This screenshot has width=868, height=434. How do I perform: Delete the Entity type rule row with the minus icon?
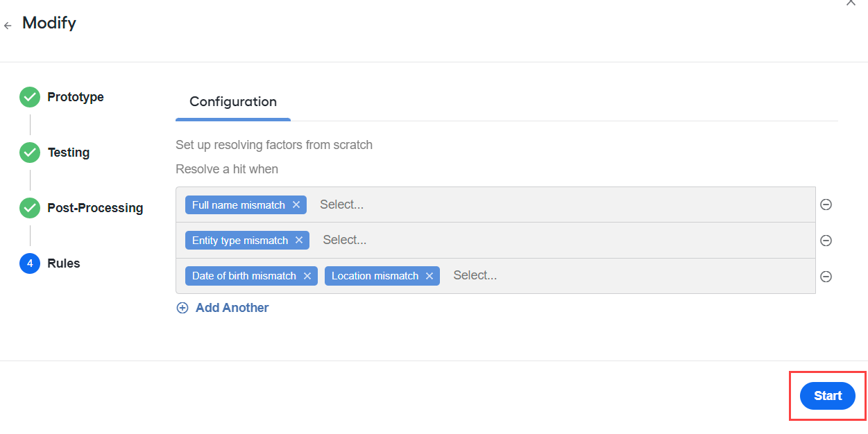826,241
